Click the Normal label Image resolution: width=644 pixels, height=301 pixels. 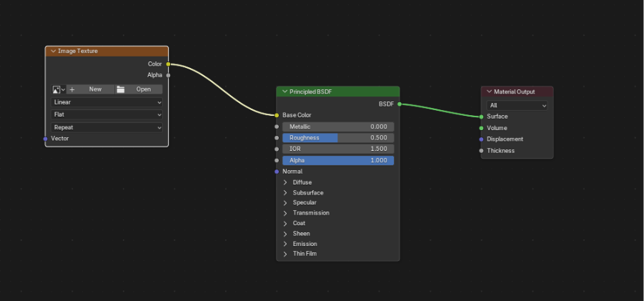(292, 172)
